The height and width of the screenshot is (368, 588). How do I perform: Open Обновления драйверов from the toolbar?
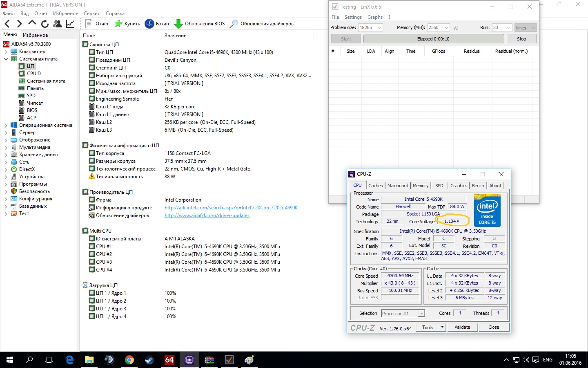(262, 24)
